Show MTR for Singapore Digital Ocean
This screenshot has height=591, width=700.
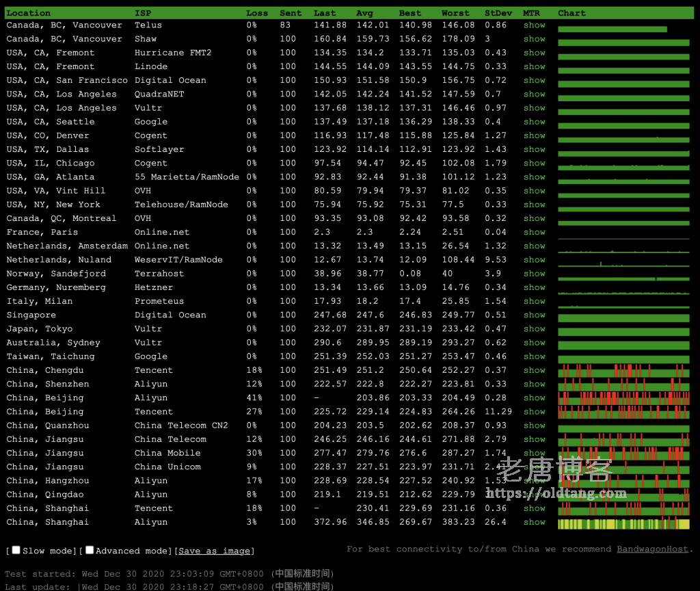pyautogui.click(x=534, y=315)
